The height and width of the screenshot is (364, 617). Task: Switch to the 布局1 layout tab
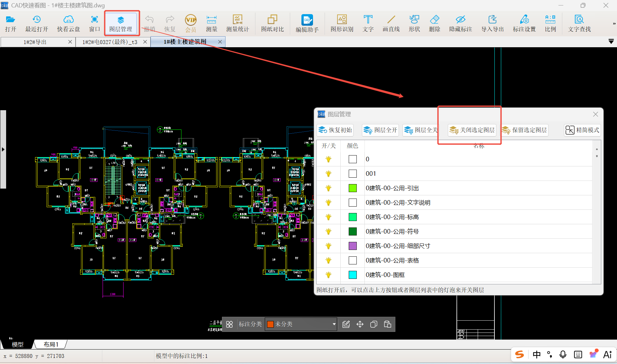51,344
